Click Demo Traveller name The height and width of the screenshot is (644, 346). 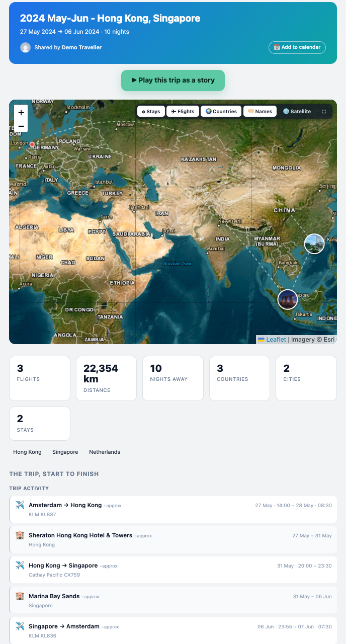81,47
